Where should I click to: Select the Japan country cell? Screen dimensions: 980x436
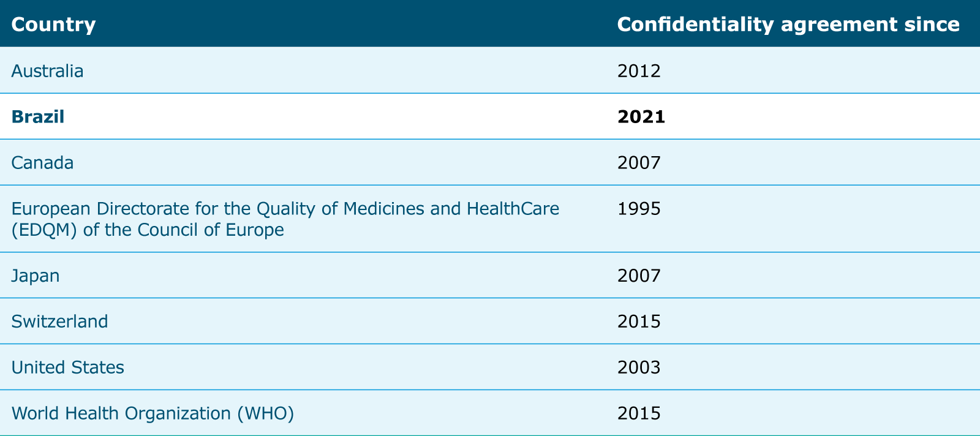pos(36,276)
